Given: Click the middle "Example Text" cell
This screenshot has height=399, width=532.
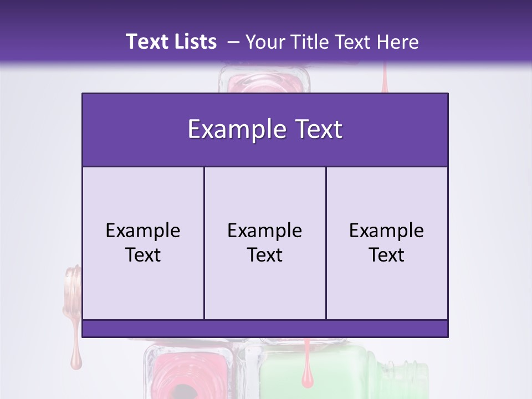Looking at the screenshot, I should click(265, 243).
